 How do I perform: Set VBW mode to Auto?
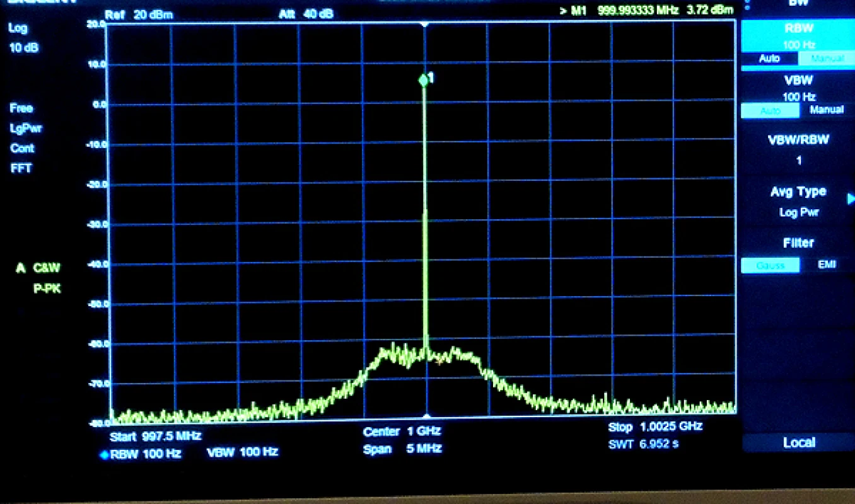(x=771, y=110)
